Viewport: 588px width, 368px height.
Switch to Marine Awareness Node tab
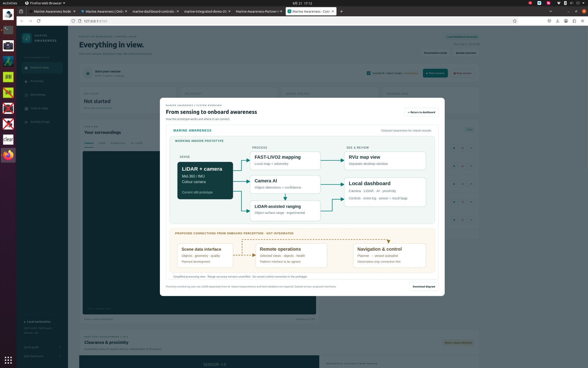tap(52, 11)
